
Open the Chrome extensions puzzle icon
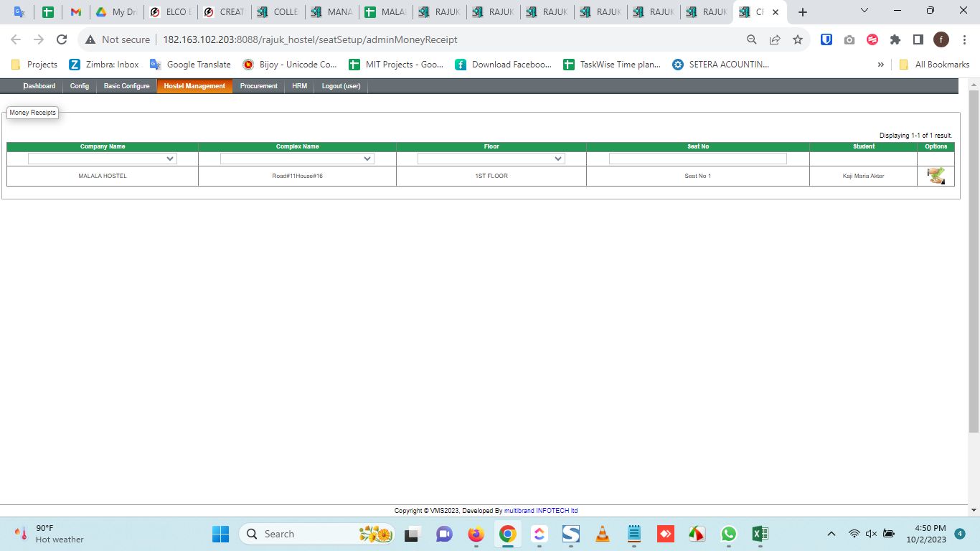(895, 39)
